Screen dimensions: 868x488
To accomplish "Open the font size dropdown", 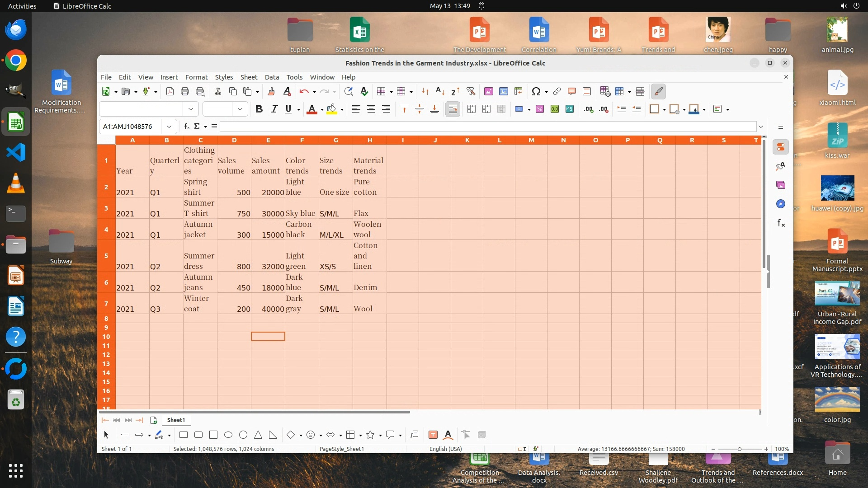I will (x=240, y=109).
